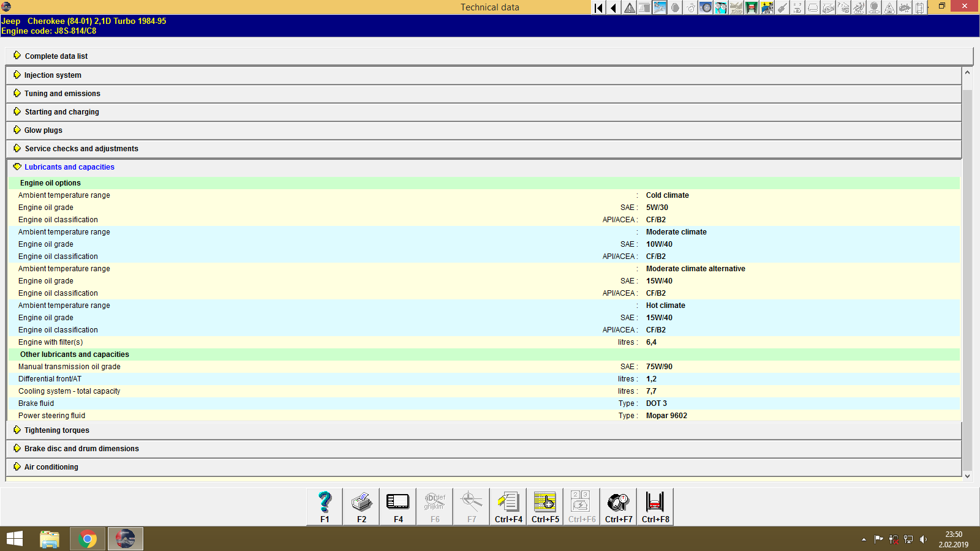This screenshot has width=980, height=551.
Task: Collapse the Lubricants and capacities section
Action: tap(69, 167)
